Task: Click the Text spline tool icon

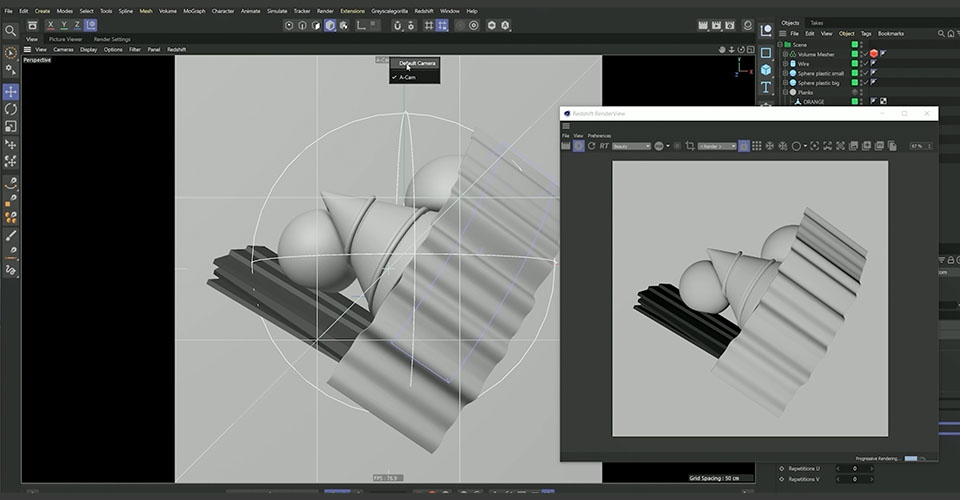Action: (766, 88)
